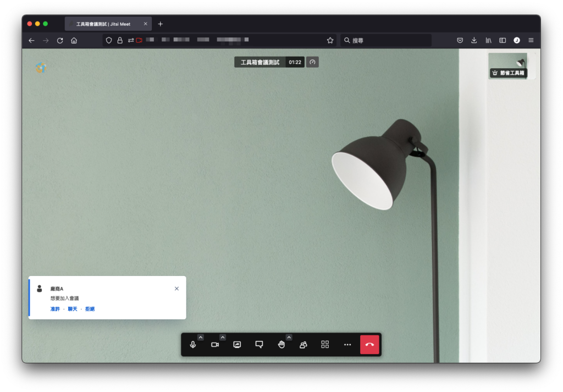
Task: Open the performance settings speedometer icon
Action: click(312, 62)
